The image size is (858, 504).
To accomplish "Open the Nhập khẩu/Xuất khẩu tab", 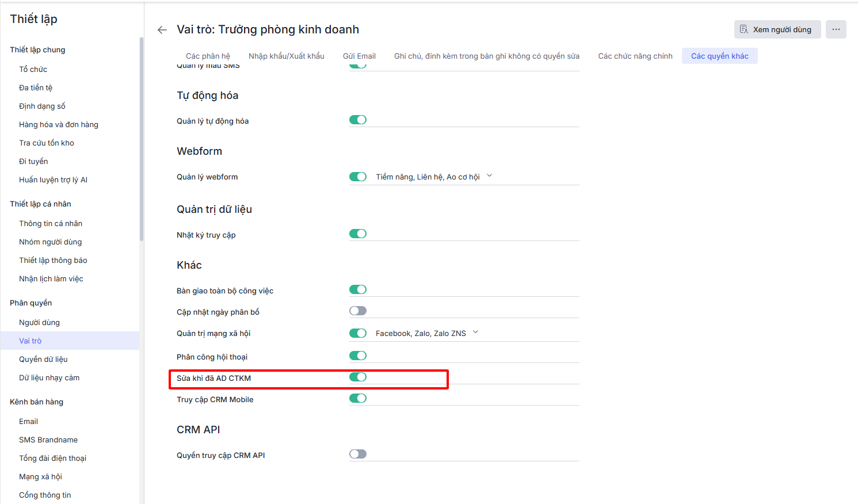I will 286,56.
